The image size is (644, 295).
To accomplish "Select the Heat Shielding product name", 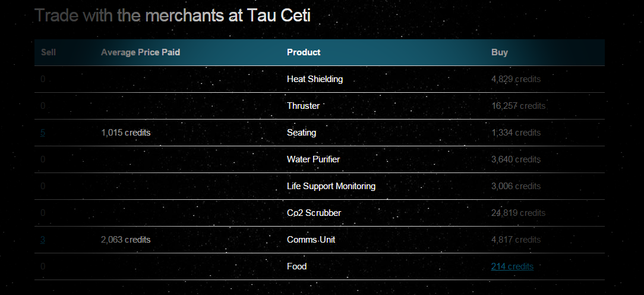I will (315, 79).
